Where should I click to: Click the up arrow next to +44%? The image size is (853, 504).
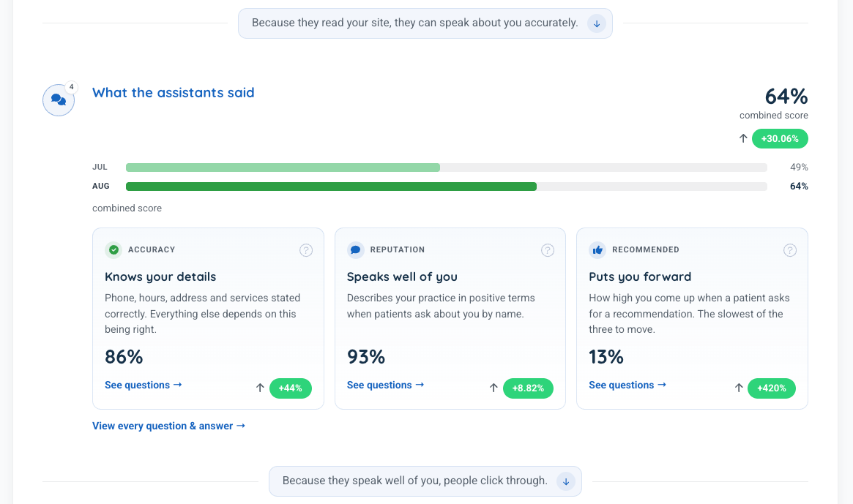[x=260, y=388]
